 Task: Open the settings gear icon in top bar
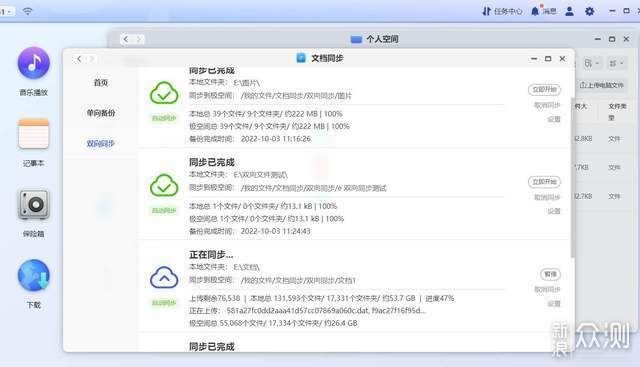coord(589,11)
